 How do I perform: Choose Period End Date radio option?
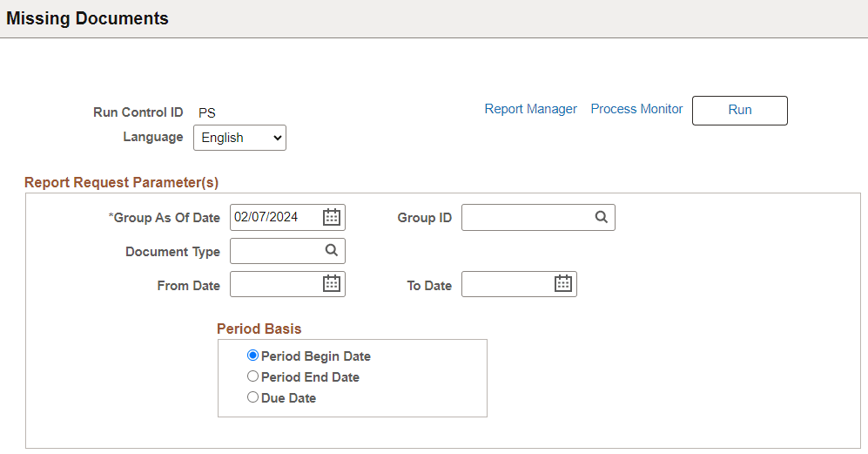pos(253,376)
